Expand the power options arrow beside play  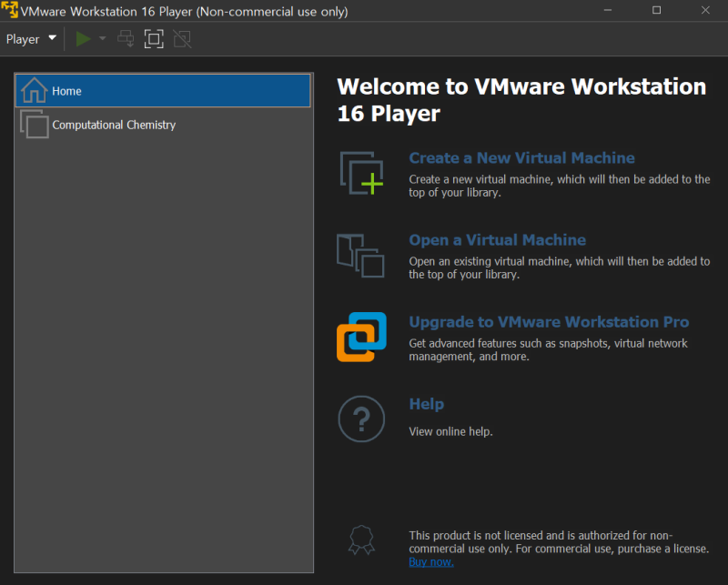(x=103, y=39)
